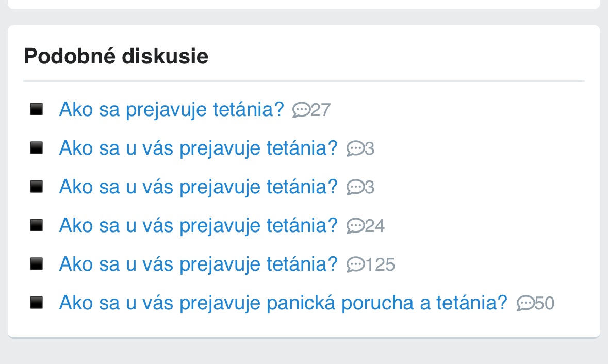Click the "Podobné diskusie" heading
This screenshot has width=608, height=364.
116,56
